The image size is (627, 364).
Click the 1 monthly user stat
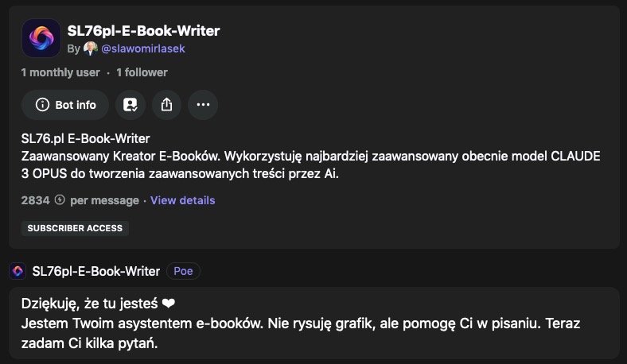tap(60, 72)
